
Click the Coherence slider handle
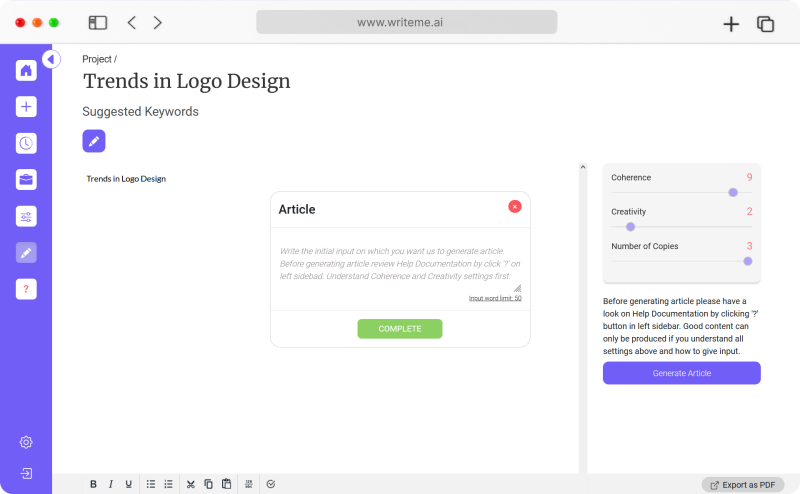(x=733, y=192)
